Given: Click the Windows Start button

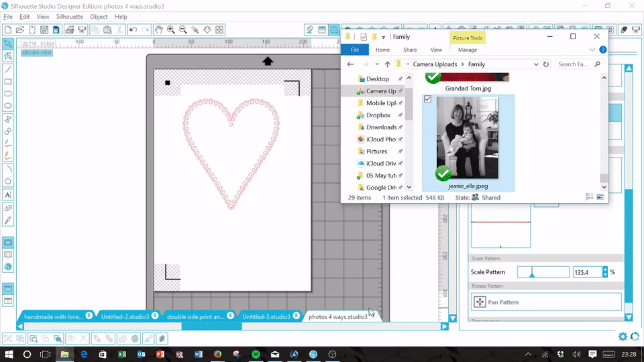Looking at the screenshot, I should pyautogui.click(x=9, y=354).
